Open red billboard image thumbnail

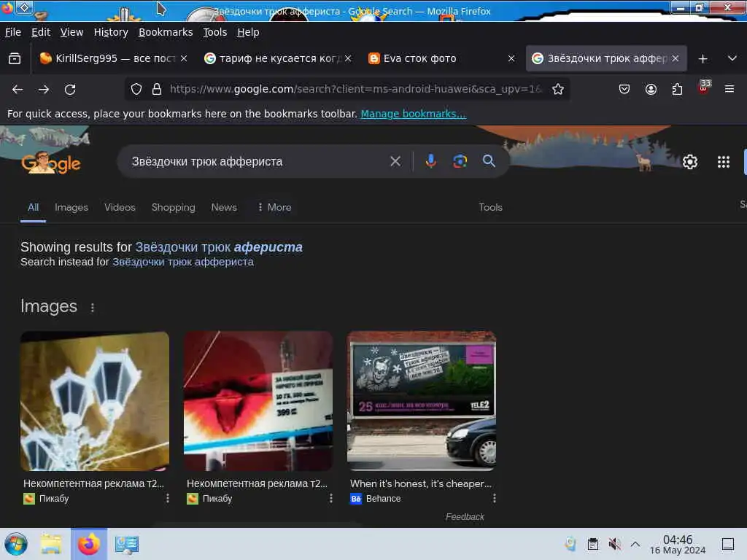pyautogui.click(x=258, y=401)
